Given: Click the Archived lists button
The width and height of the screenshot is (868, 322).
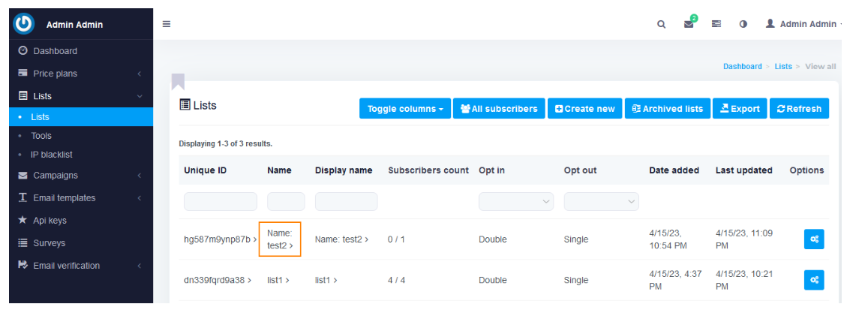Looking at the screenshot, I should point(667,109).
